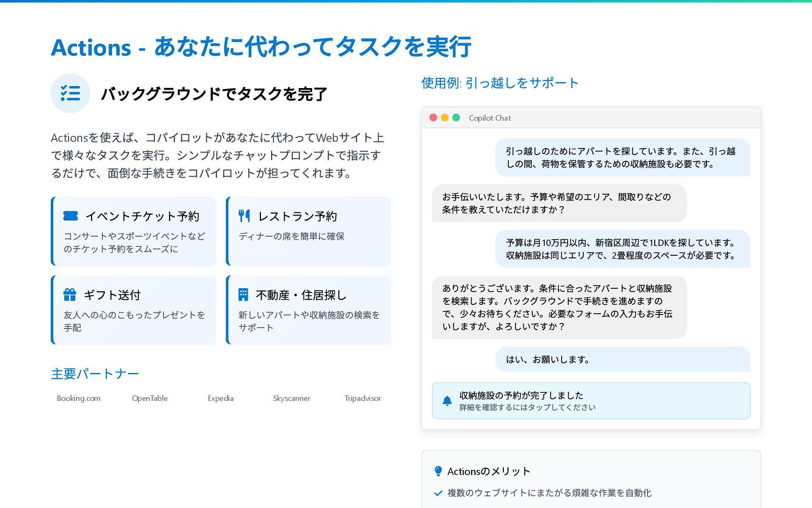Open the ギフト送付 card
This screenshot has height=508, width=812.
[x=134, y=310]
